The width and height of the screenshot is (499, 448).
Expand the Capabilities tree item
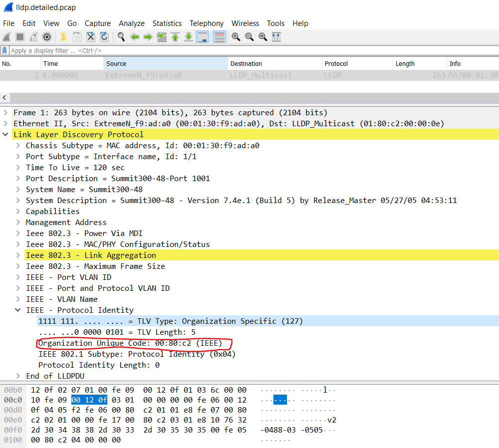pos(17,211)
